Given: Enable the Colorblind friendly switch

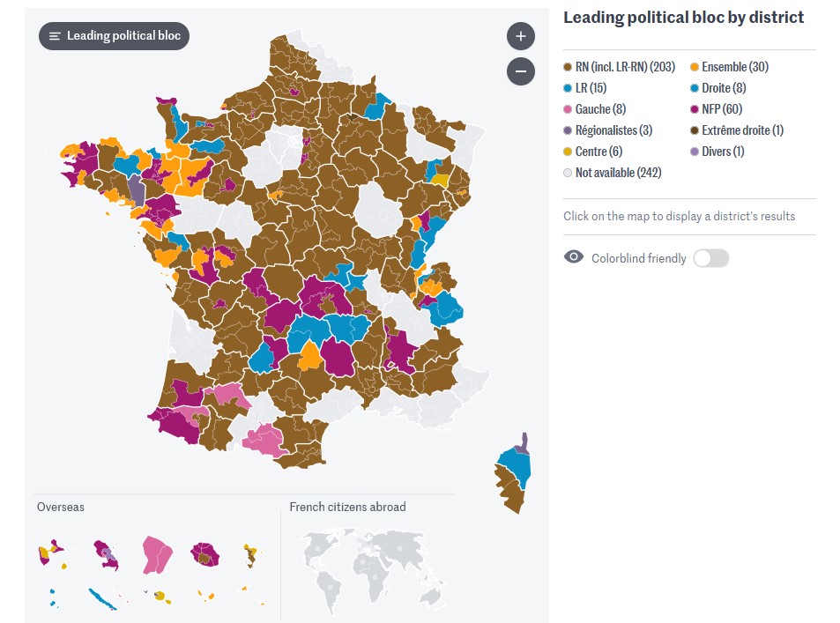Looking at the screenshot, I should pyautogui.click(x=711, y=258).
